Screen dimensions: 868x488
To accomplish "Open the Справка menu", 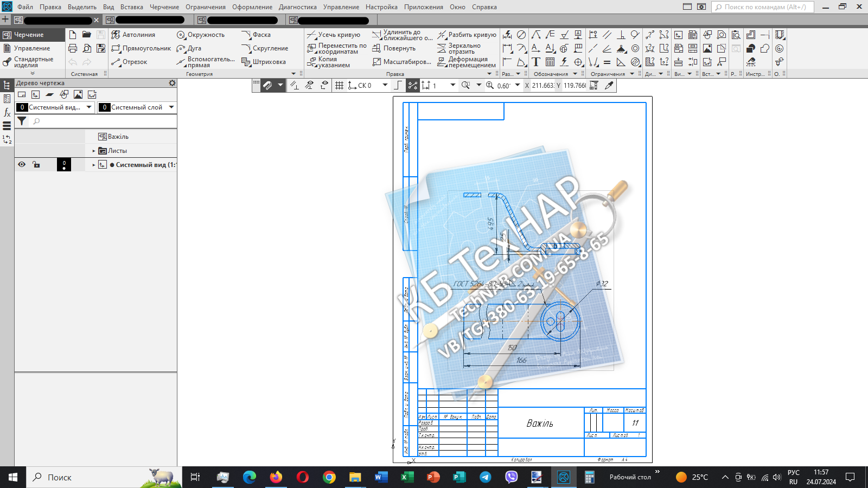I will pos(484,7).
